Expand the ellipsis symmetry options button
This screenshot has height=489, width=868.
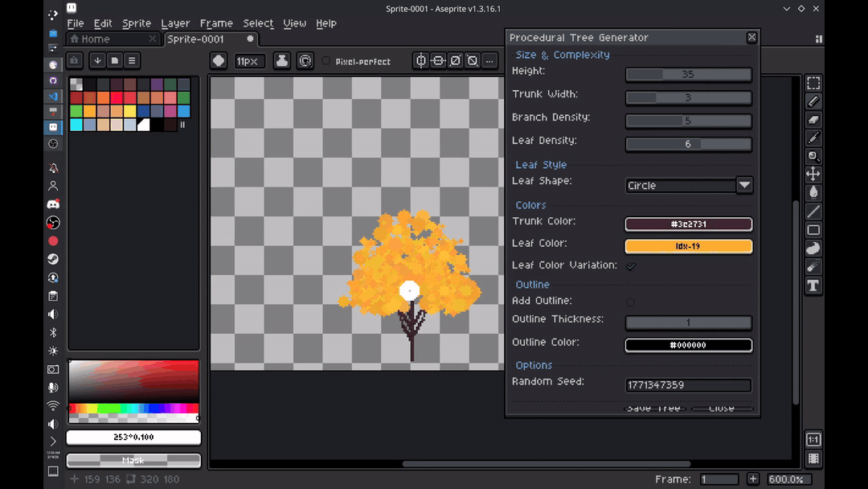pyautogui.click(x=489, y=61)
